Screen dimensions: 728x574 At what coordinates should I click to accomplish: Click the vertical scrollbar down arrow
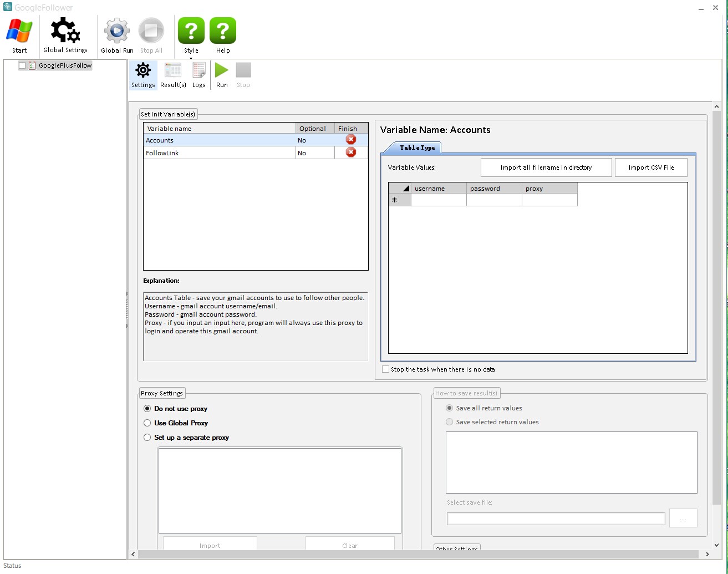click(x=716, y=545)
